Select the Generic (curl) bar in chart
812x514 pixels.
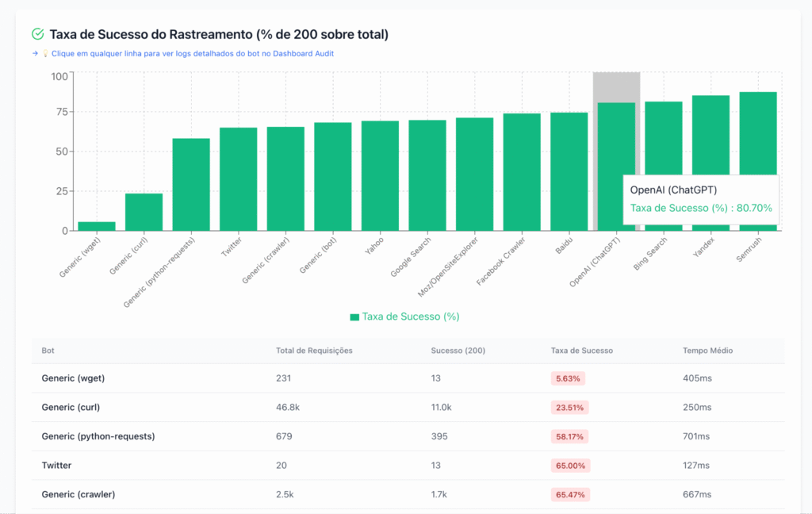144,212
